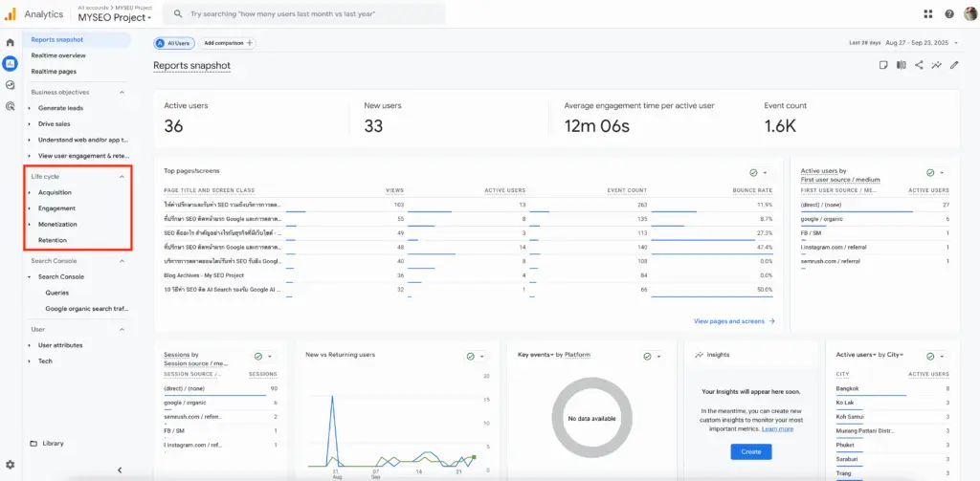Open Admin settings gear icon
The height and width of the screenshot is (481, 980).
pyautogui.click(x=11, y=464)
